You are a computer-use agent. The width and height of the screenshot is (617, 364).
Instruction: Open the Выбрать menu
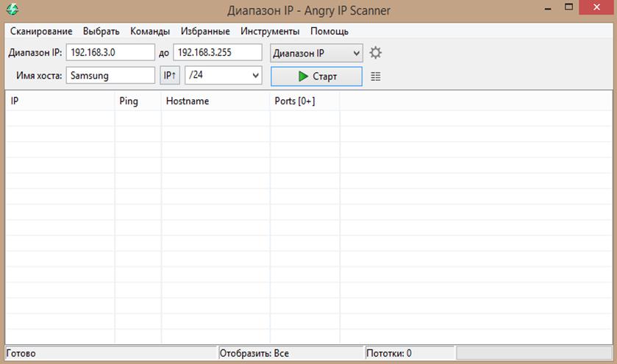(101, 31)
